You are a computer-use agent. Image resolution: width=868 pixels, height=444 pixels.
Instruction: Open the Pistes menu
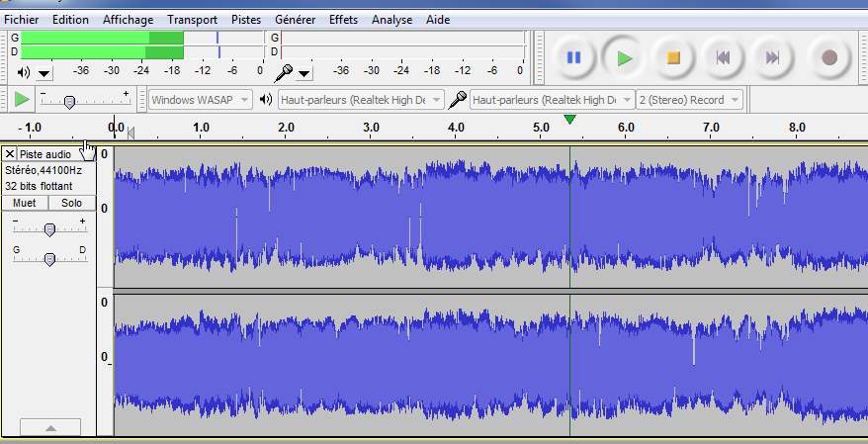pyautogui.click(x=246, y=20)
